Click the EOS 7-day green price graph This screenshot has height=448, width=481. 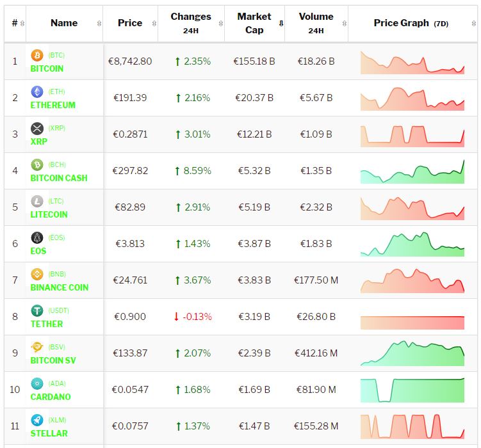(x=412, y=244)
